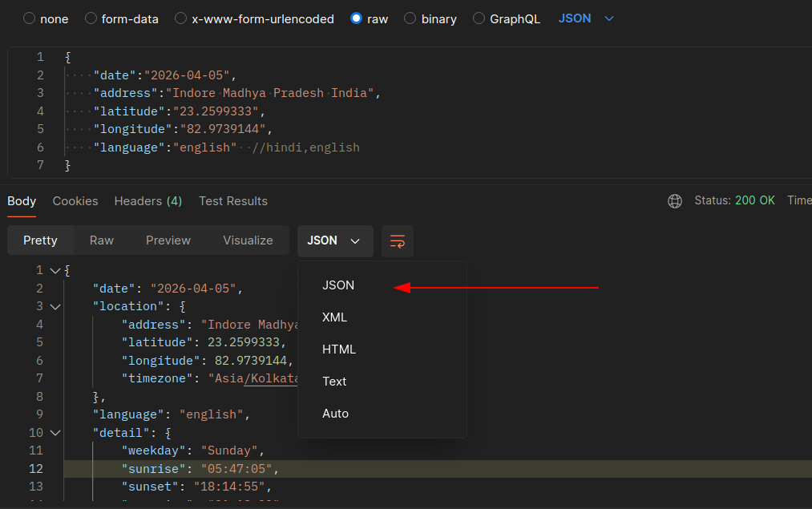Select the none body type radio
The image size is (812, 509).
(x=30, y=18)
